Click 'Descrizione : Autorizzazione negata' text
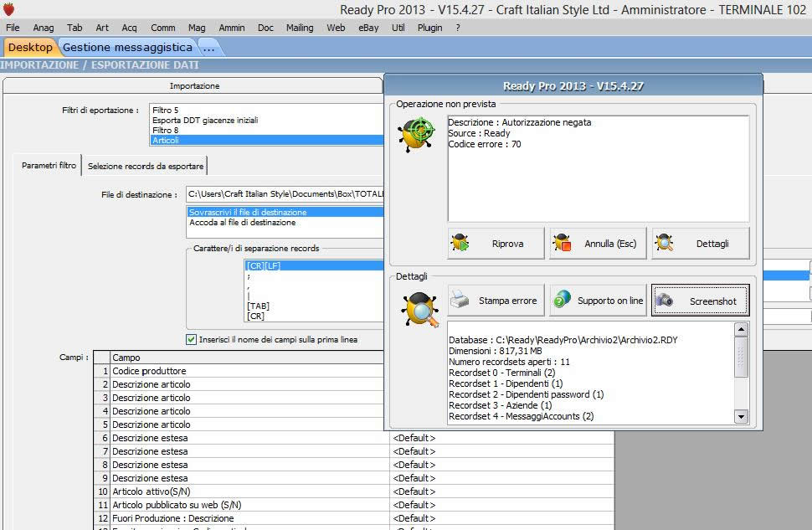The height and width of the screenshot is (530, 812). click(x=519, y=122)
